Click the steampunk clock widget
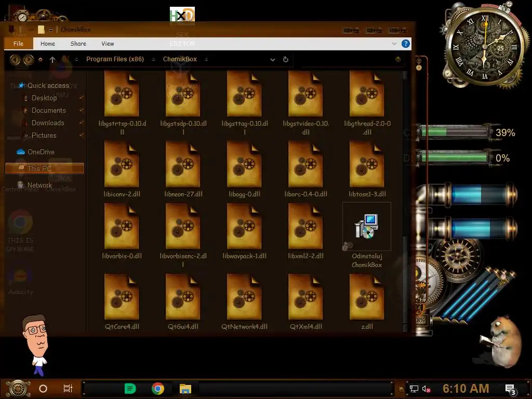The height and width of the screenshot is (399, 532). point(485,46)
